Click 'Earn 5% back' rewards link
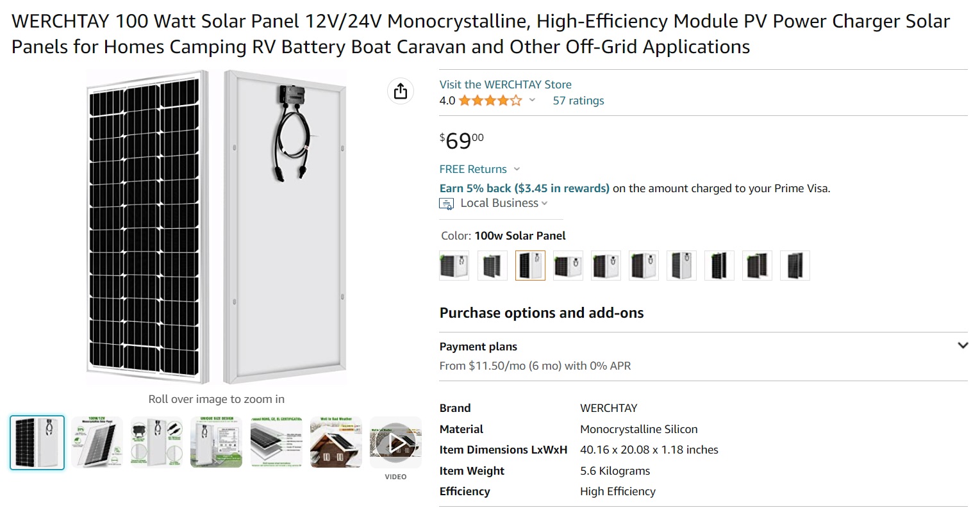980x517 pixels. pos(524,188)
